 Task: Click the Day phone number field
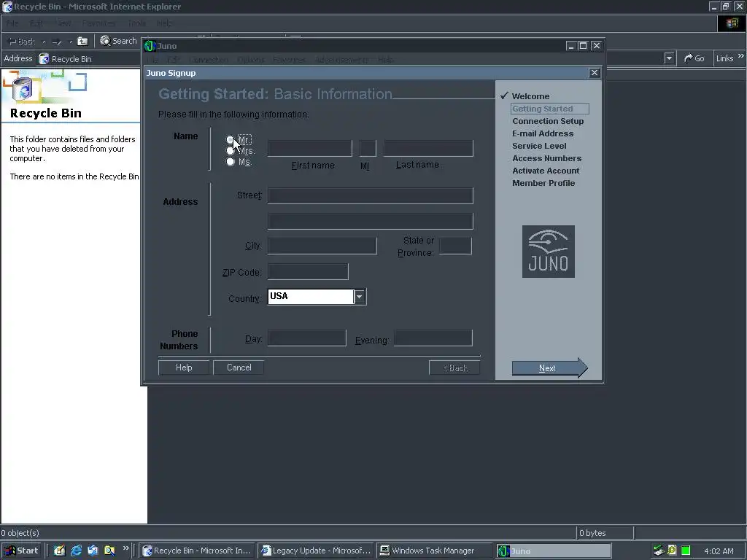click(307, 338)
